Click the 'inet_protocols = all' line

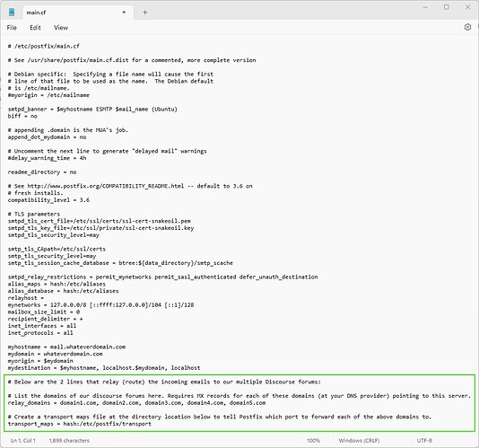(40, 333)
